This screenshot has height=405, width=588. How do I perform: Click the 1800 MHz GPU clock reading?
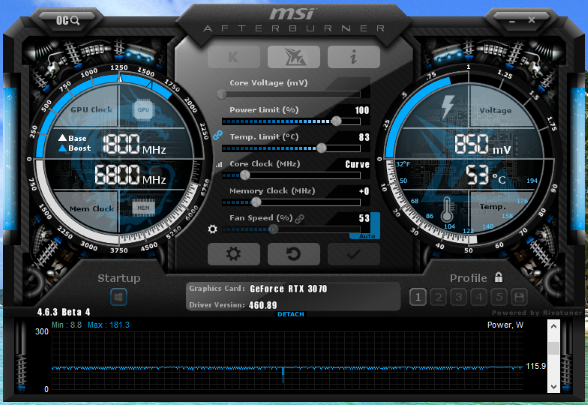point(134,145)
